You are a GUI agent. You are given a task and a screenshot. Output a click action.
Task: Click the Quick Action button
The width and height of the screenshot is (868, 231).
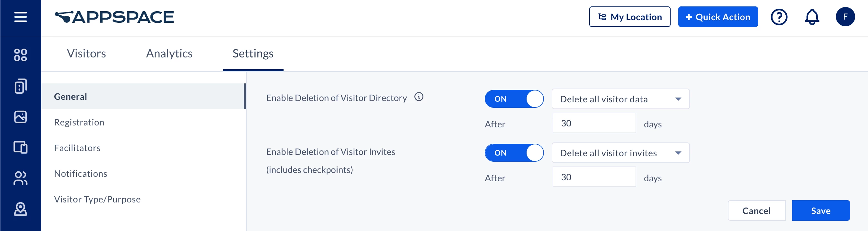click(x=718, y=17)
